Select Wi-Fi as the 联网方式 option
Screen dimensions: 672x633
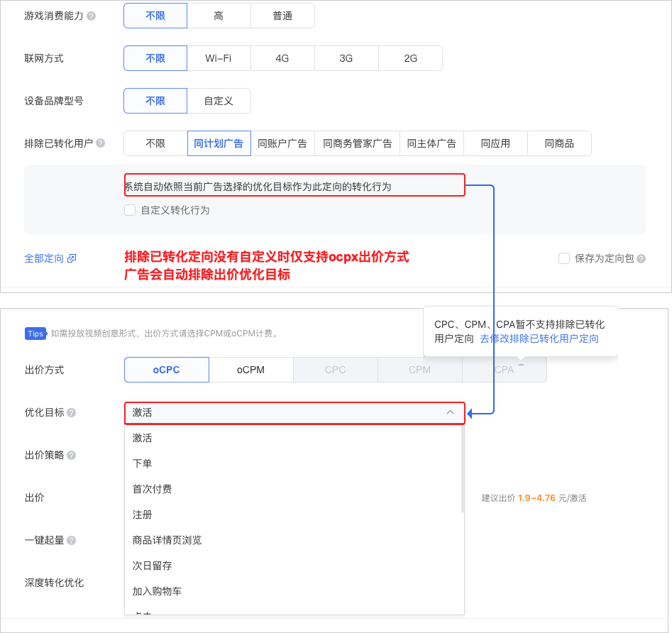point(219,58)
